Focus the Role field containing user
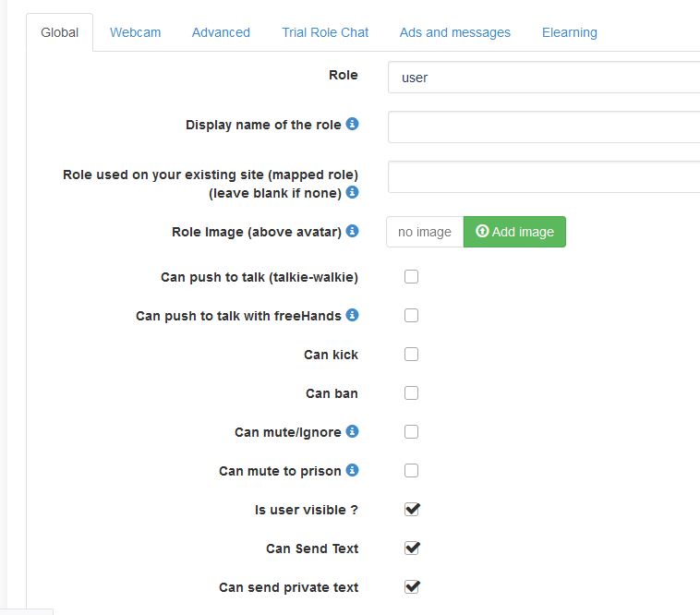700x615 pixels. [543, 78]
